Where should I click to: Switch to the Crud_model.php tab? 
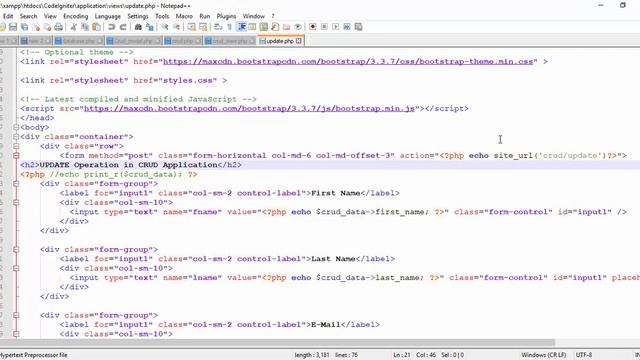coord(133,41)
